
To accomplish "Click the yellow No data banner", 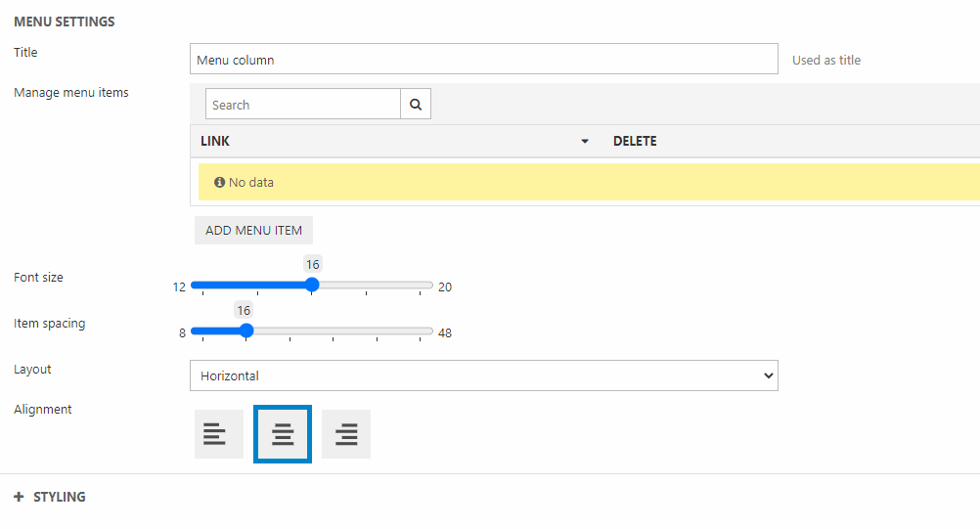I will tap(587, 182).
